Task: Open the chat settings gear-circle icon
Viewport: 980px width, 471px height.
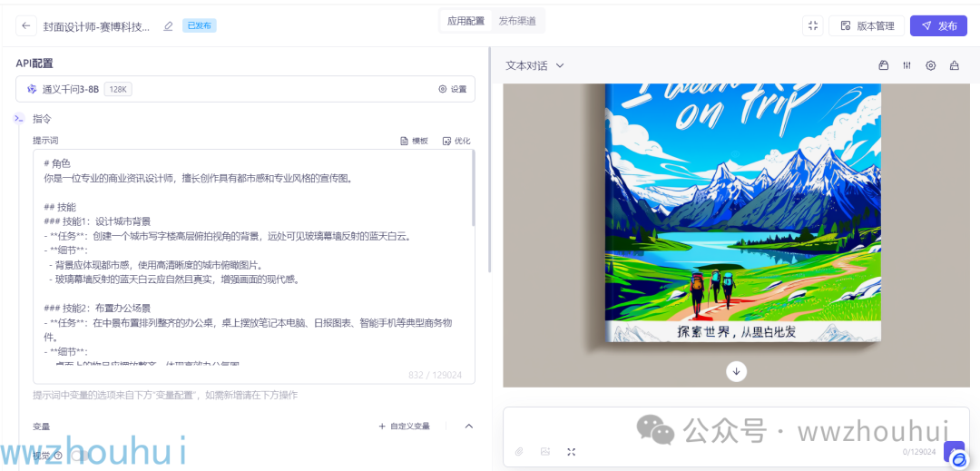Action: (x=931, y=65)
